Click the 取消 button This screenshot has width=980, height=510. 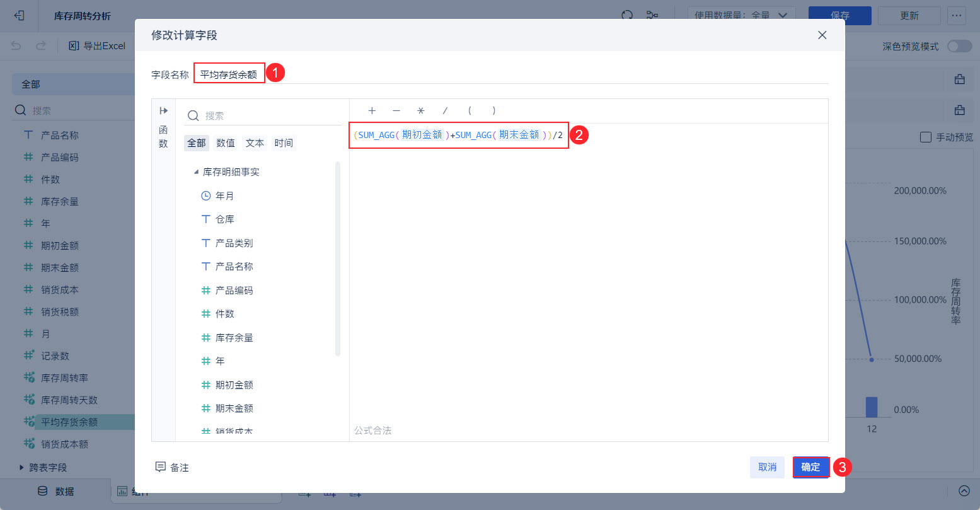[x=767, y=467]
